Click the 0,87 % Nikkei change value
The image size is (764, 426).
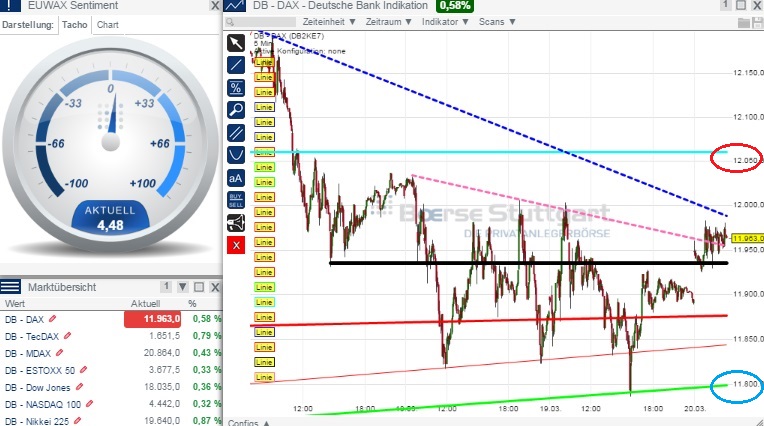pyautogui.click(x=207, y=421)
